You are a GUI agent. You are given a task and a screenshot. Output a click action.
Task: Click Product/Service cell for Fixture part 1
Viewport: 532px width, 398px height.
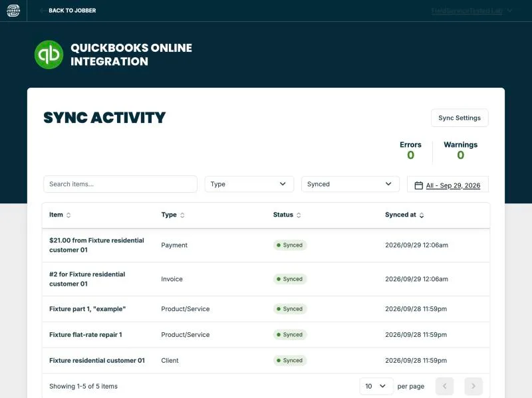point(186,309)
